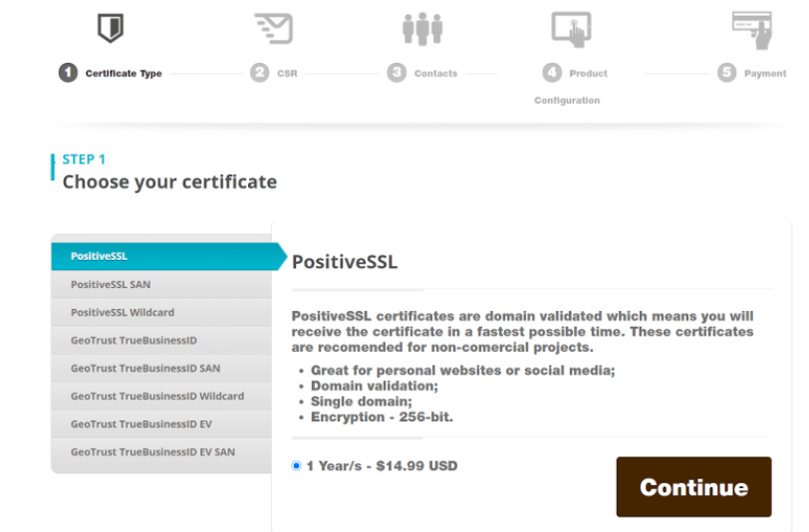Select the PositiveSSL certificate tab

pos(159,256)
